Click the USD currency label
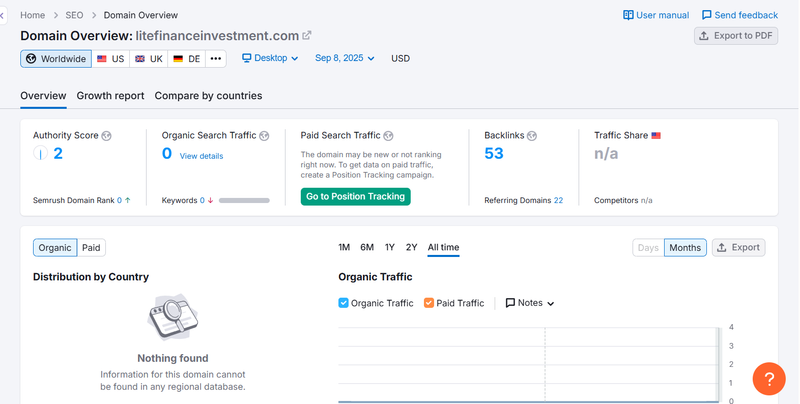This screenshot has height=404, width=800. point(401,58)
